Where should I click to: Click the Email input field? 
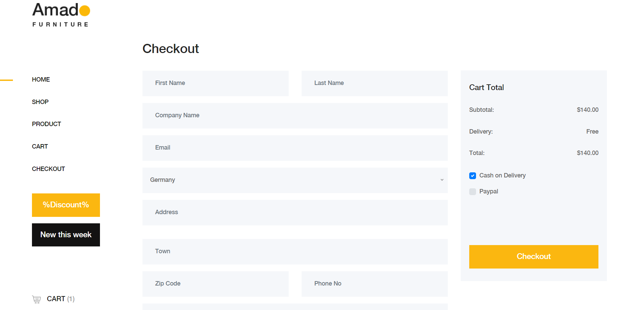(x=295, y=148)
